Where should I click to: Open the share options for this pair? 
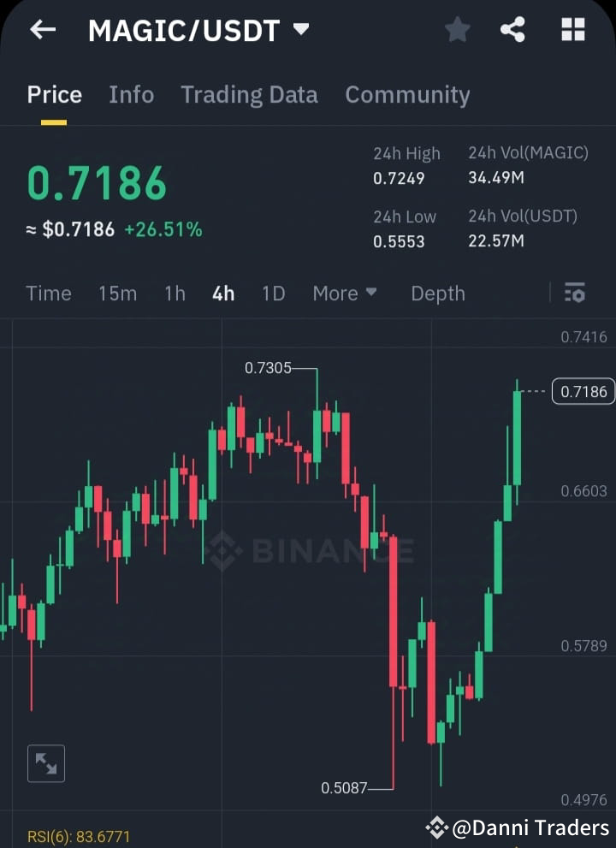(x=513, y=30)
